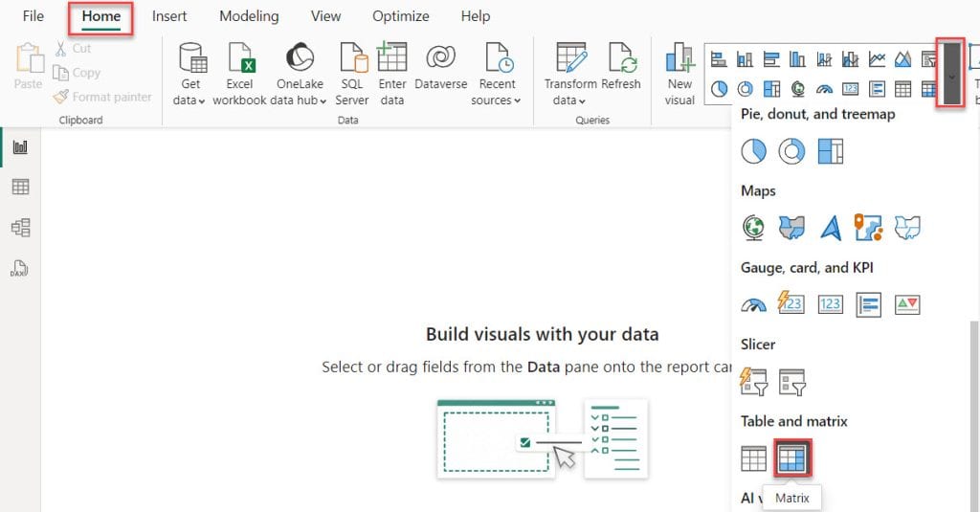Switch to Table view in left sidebar
The width and height of the screenshot is (980, 512).
tap(21, 187)
